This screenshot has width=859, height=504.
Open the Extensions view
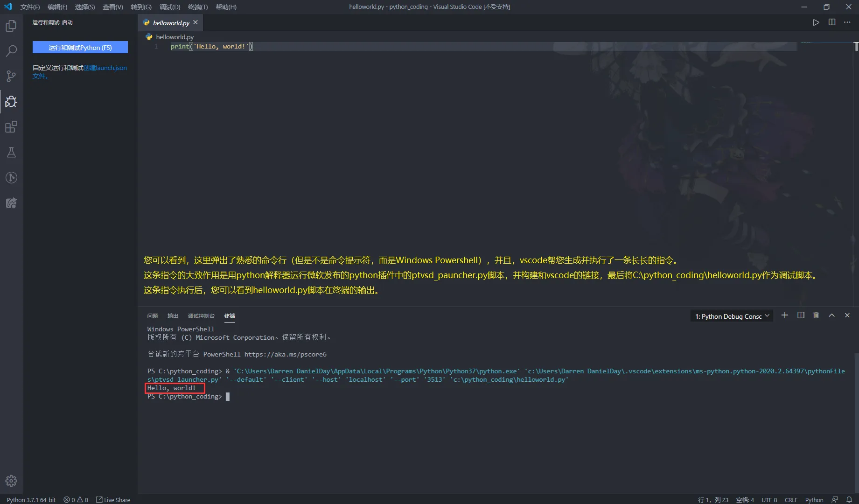tap(11, 126)
